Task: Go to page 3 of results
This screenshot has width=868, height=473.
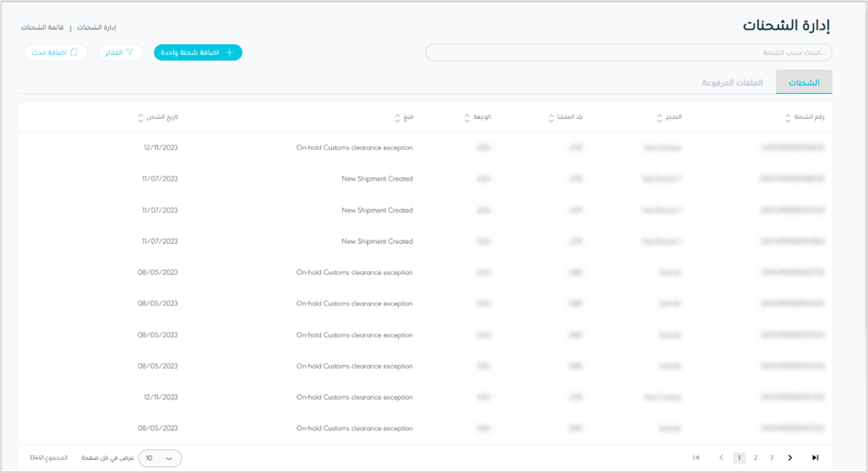Action: coord(771,458)
